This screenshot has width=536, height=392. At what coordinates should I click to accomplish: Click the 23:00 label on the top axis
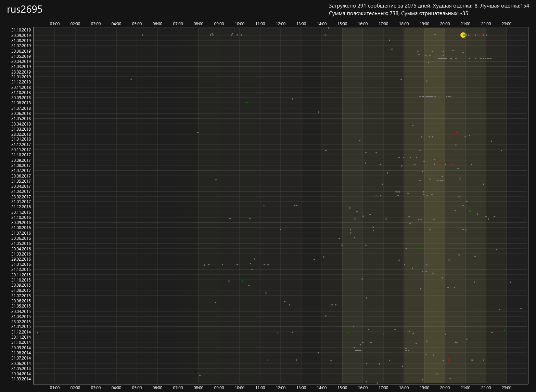507,24
